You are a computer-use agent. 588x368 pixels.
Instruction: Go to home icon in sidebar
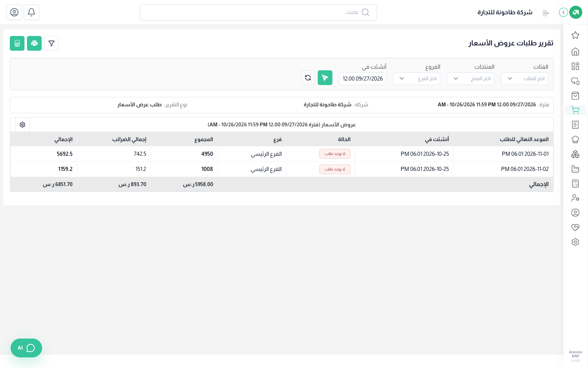tap(575, 52)
